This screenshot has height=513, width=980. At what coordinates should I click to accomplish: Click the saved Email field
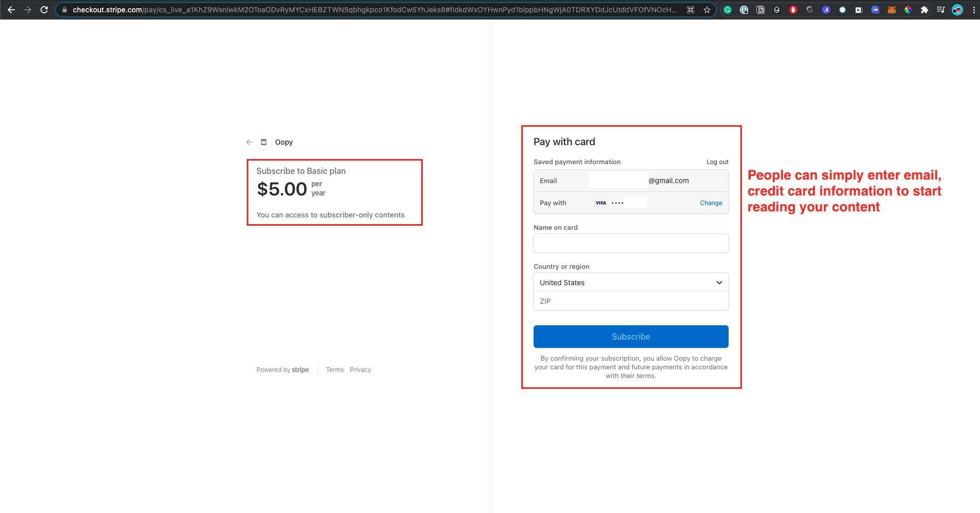631,181
